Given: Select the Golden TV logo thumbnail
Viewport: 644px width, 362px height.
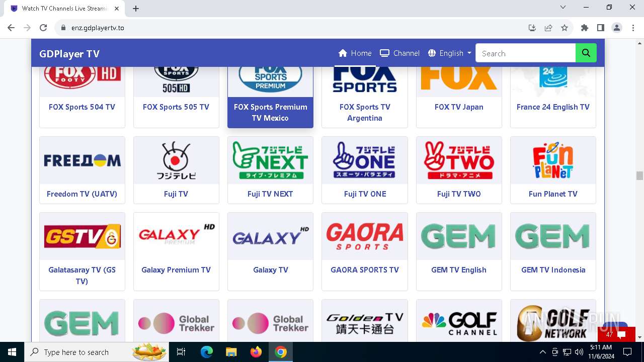Looking at the screenshot, I should point(365,321).
